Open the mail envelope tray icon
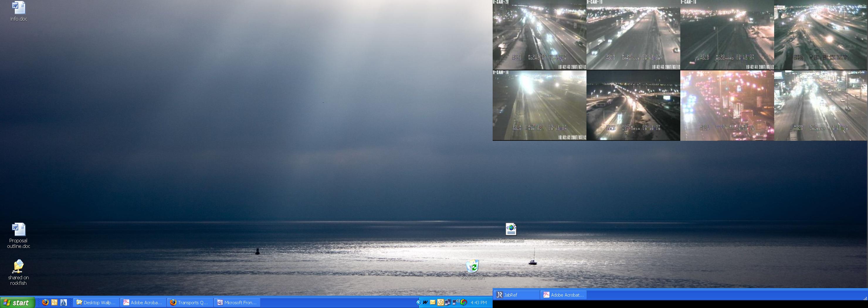 433,302
